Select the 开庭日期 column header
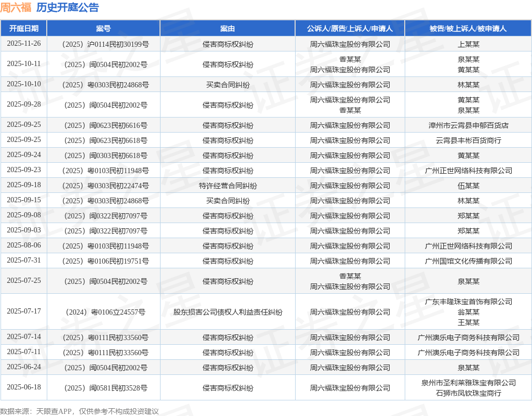 24,29
